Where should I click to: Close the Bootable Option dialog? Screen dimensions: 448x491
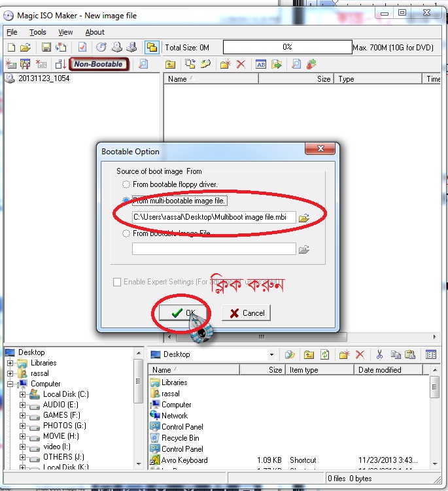click(x=320, y=148)
